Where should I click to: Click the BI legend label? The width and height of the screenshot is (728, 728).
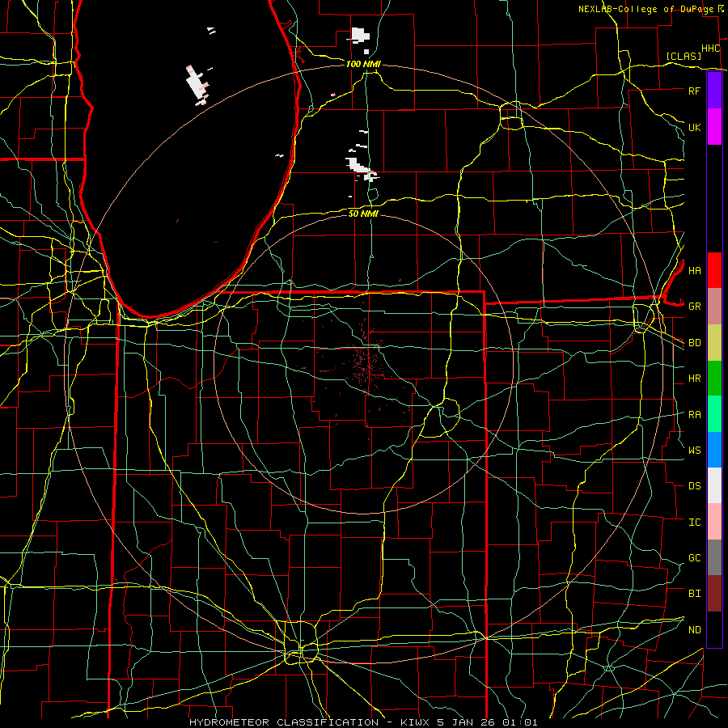tap(694, 594)
